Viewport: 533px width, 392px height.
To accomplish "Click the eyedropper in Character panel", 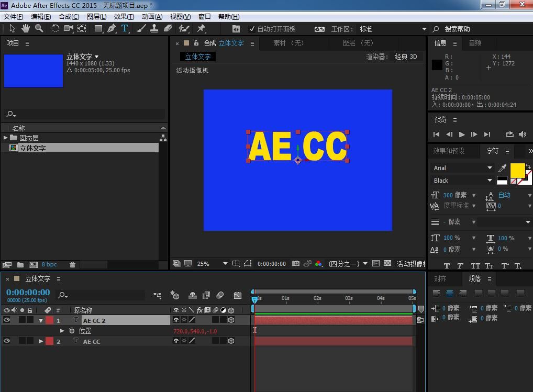I will point(502,168).
